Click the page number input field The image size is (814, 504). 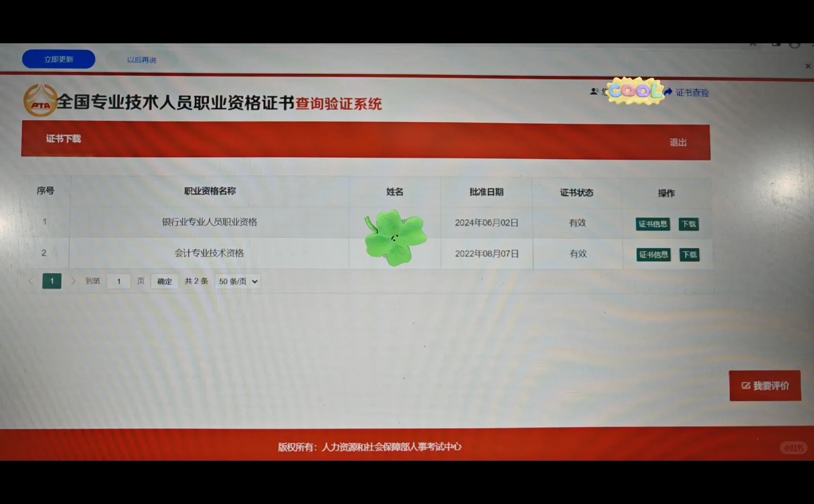pyautogui.click(x=118, y=281)
